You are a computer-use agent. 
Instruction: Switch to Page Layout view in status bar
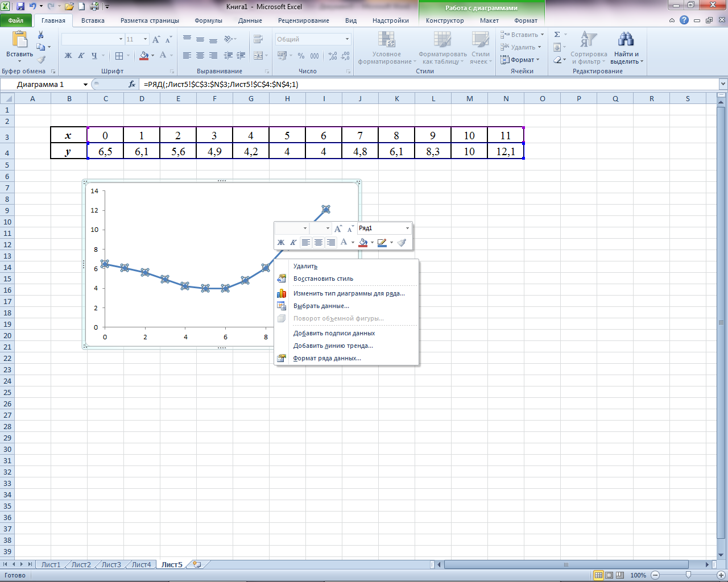pos(609,575)
